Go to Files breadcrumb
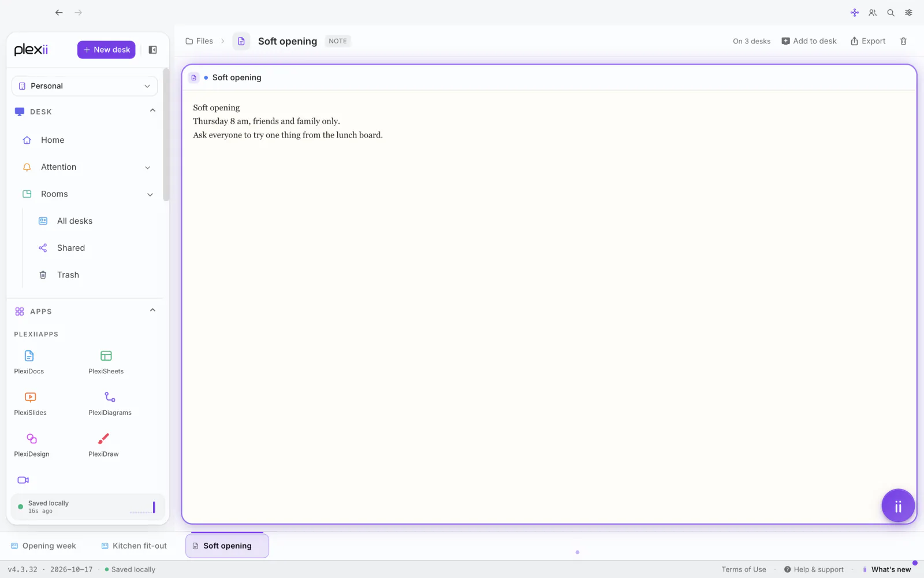The width and height of the screenshot is (924, 578). [199, 41]
